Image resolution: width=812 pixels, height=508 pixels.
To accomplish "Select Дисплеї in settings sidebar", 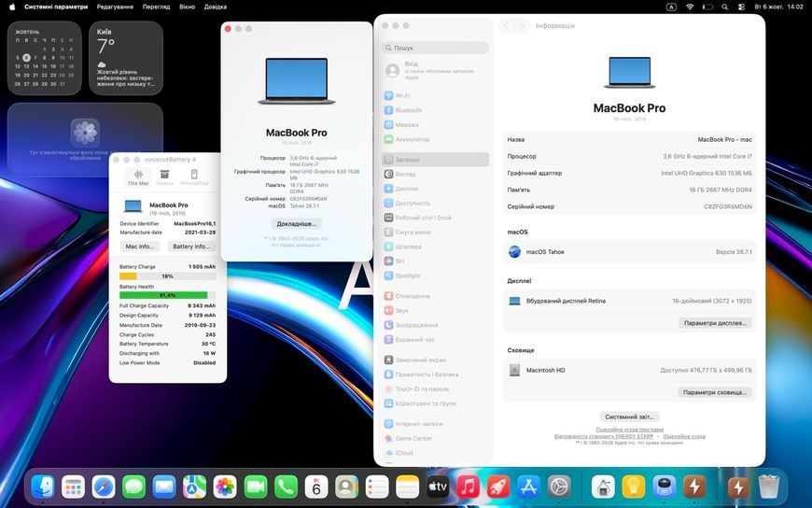I will pos(435,189).
